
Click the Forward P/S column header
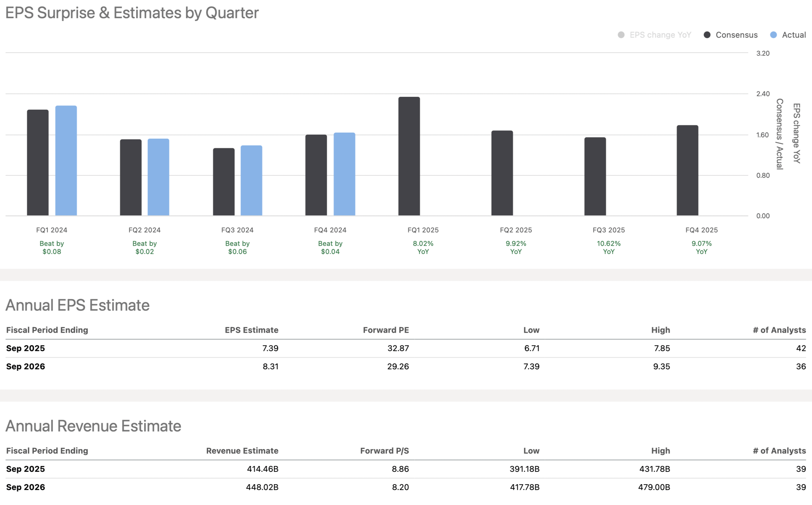[x=385, y=451]
